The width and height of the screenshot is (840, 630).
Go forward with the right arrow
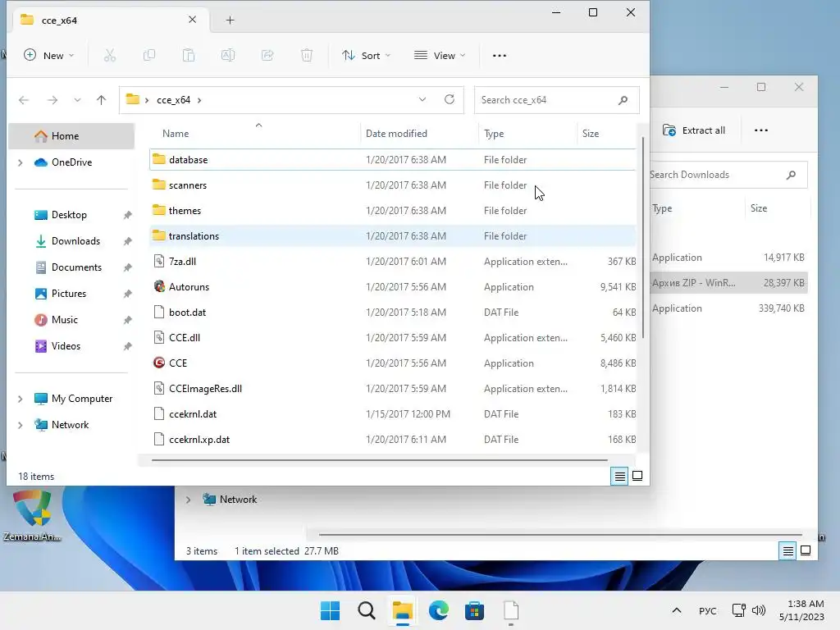[x=52, y=100]
